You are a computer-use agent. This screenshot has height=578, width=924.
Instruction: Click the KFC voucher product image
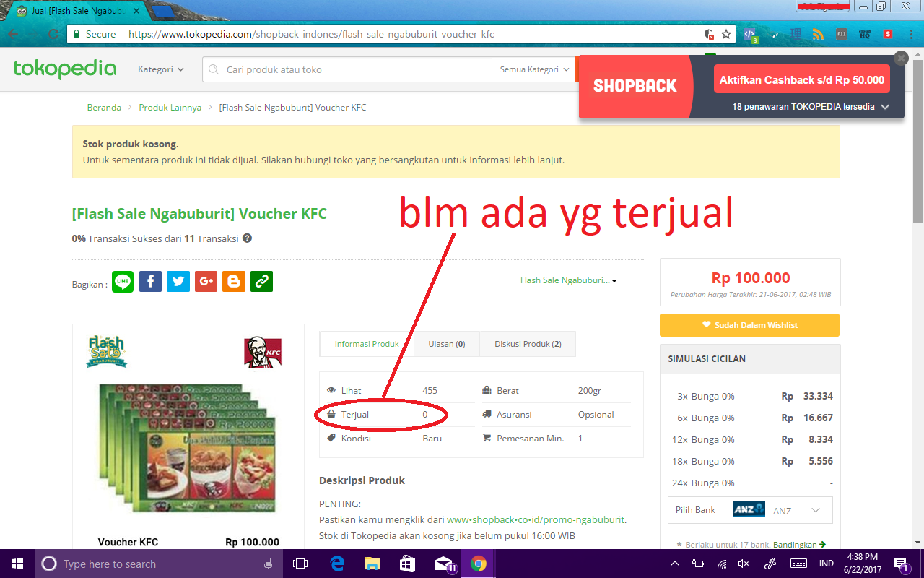tap(186, 448)
